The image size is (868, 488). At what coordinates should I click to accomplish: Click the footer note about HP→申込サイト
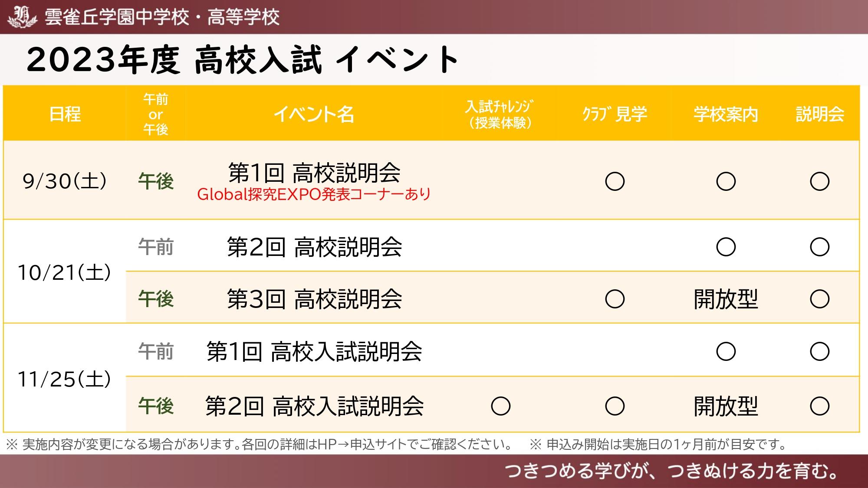259,444
